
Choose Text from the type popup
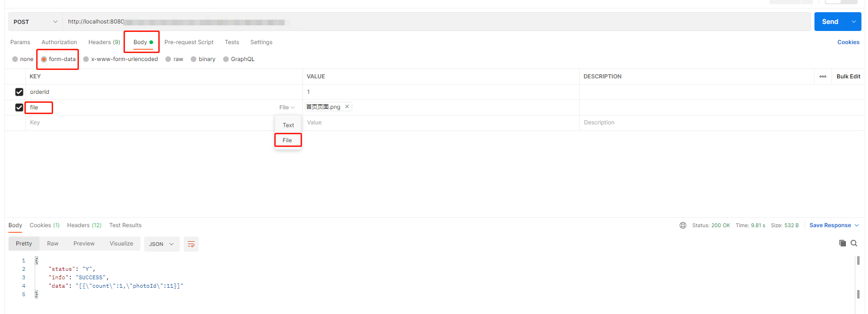[288, 125]
